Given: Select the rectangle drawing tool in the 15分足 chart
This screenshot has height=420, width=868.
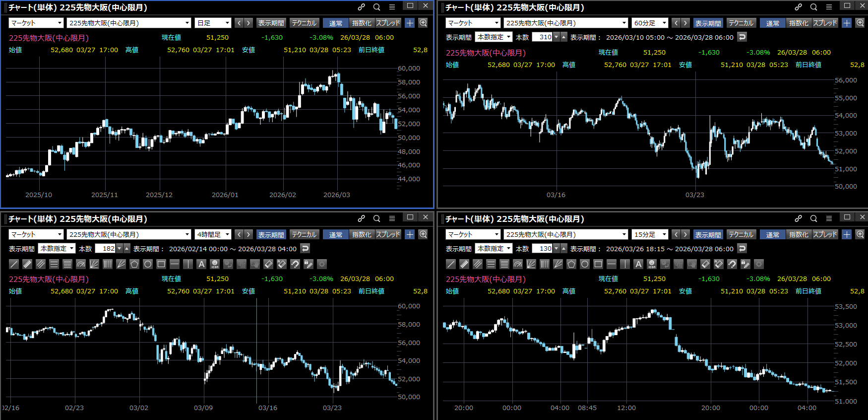Looking at the screenshot, I should (x=598, y=264).
